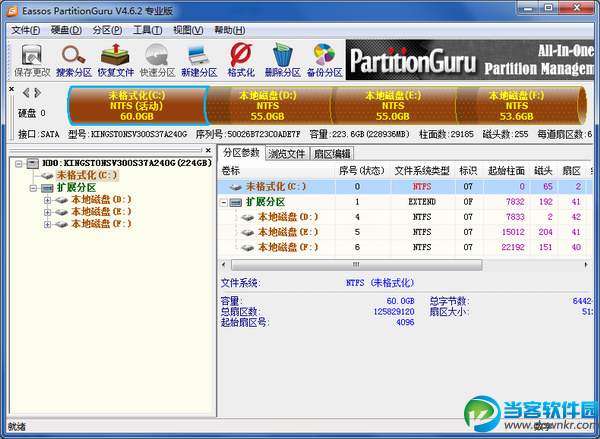
Task: Close the disk map panel with its small X
Action: 11,89
